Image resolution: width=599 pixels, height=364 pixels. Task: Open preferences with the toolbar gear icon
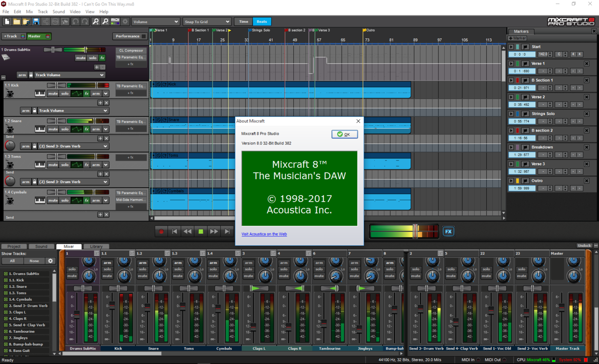point(125,22)
